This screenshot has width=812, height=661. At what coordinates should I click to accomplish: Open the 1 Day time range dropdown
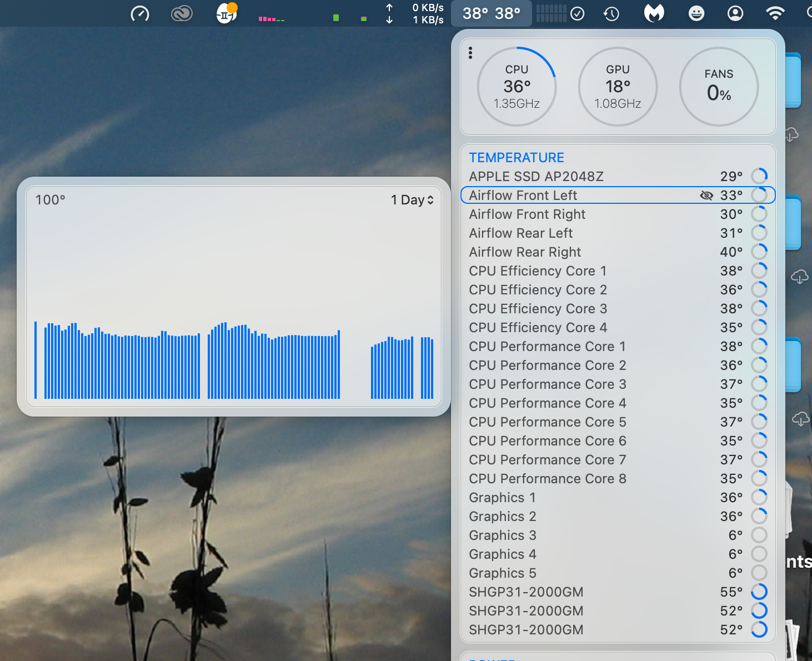pos(412,199)
